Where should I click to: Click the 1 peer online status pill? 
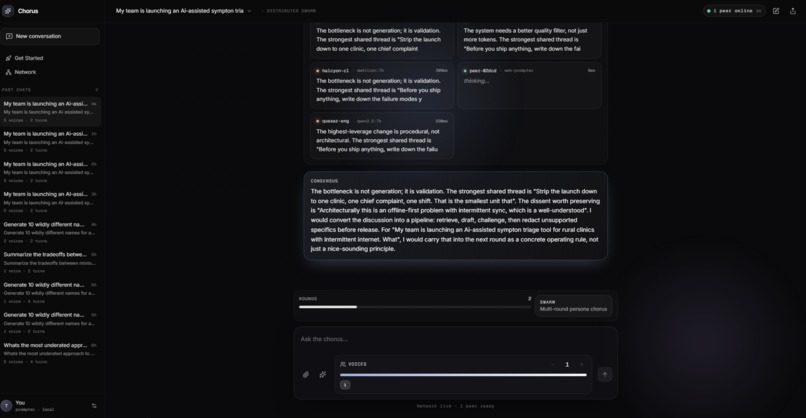click(734, 11)
